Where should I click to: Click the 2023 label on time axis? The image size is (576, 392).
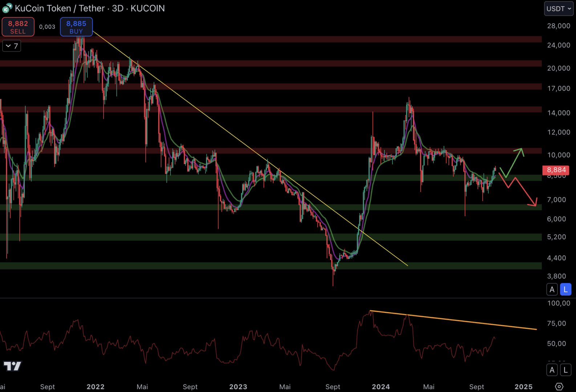pyautogui.click(x=238, y=387)
